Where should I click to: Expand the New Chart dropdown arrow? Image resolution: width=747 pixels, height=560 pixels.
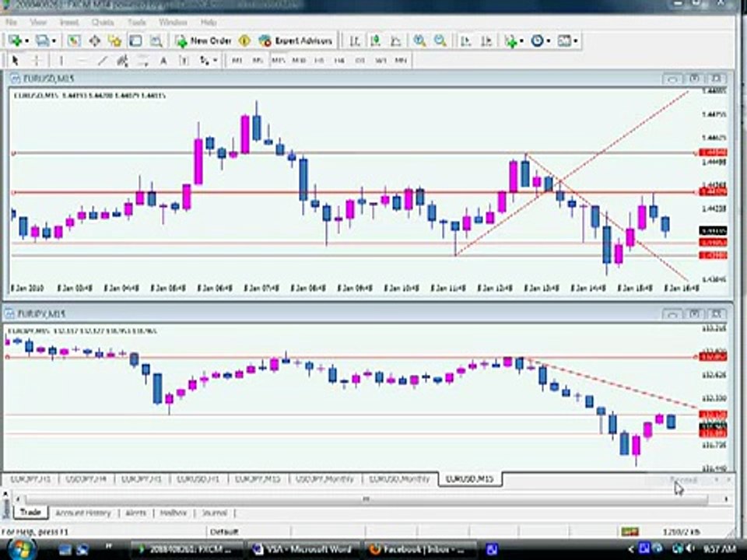pos(26,41)
